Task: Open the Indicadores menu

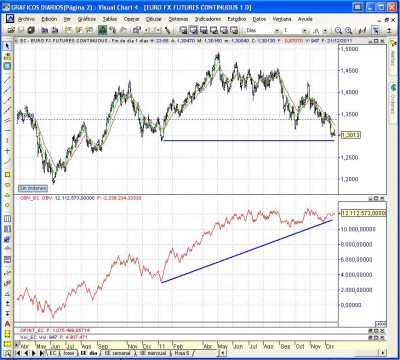Action: [208, 19]
